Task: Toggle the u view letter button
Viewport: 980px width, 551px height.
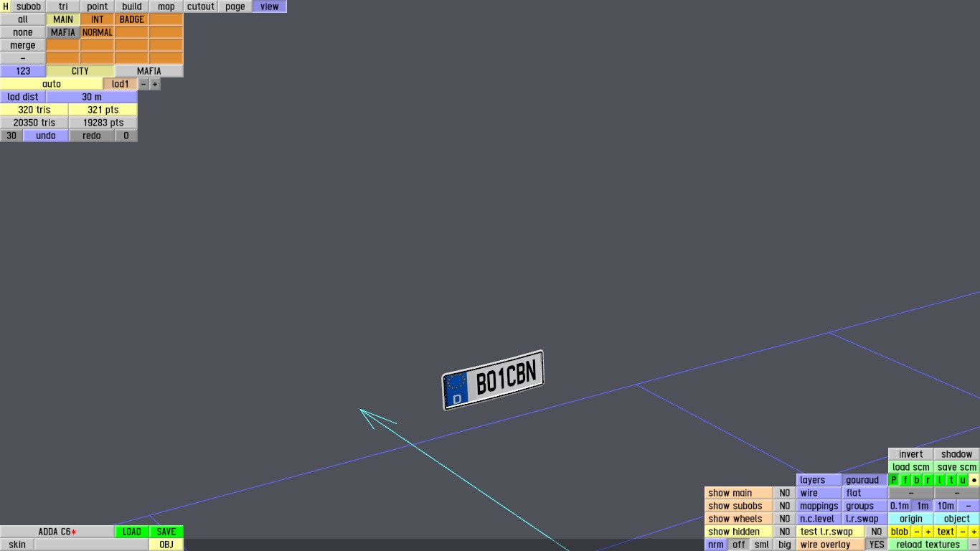Action: tap(962, 480)
